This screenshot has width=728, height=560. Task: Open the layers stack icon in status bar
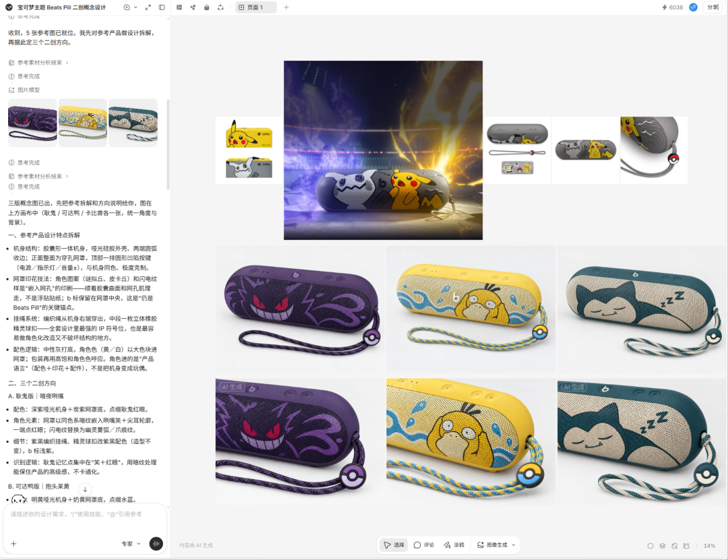pyautogui.click(x=663, y=546)
